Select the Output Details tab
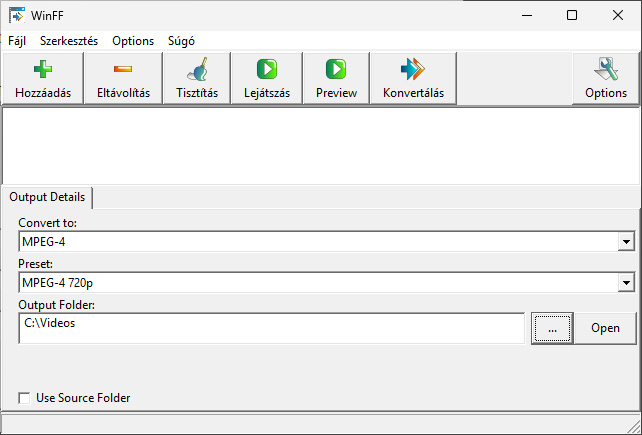This screenshot has height=435, width=642. pos(47,197)
